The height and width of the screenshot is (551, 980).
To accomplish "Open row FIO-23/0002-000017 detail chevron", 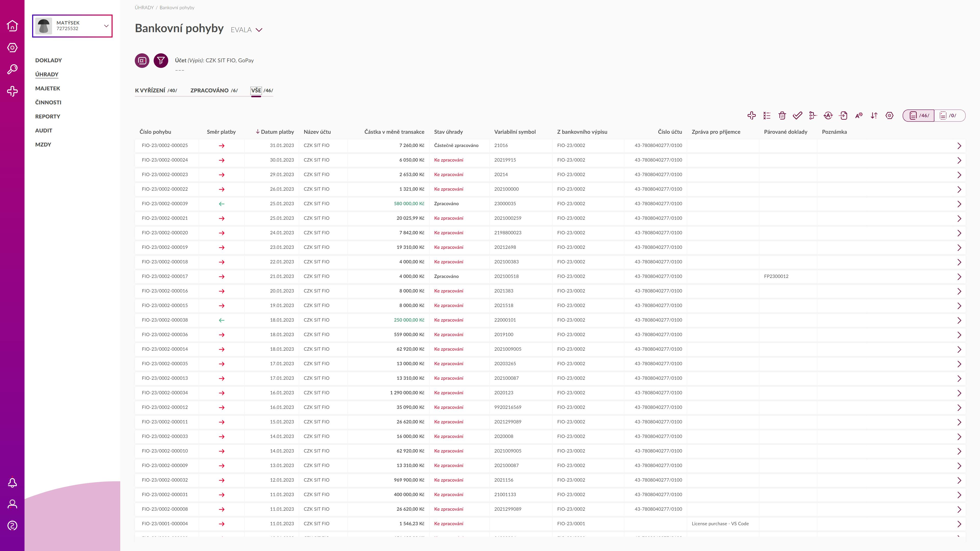I will 959,277.
